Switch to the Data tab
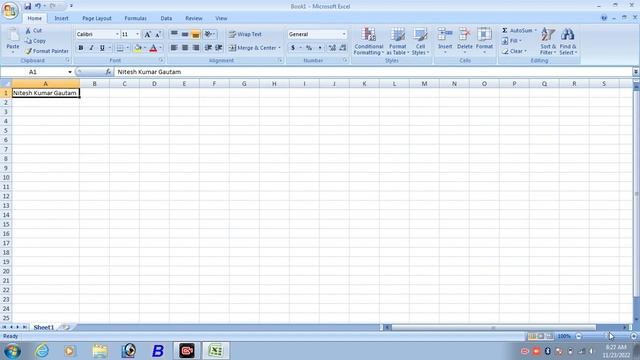This screenshot has width=640, height=360. [x=166, y=18]
